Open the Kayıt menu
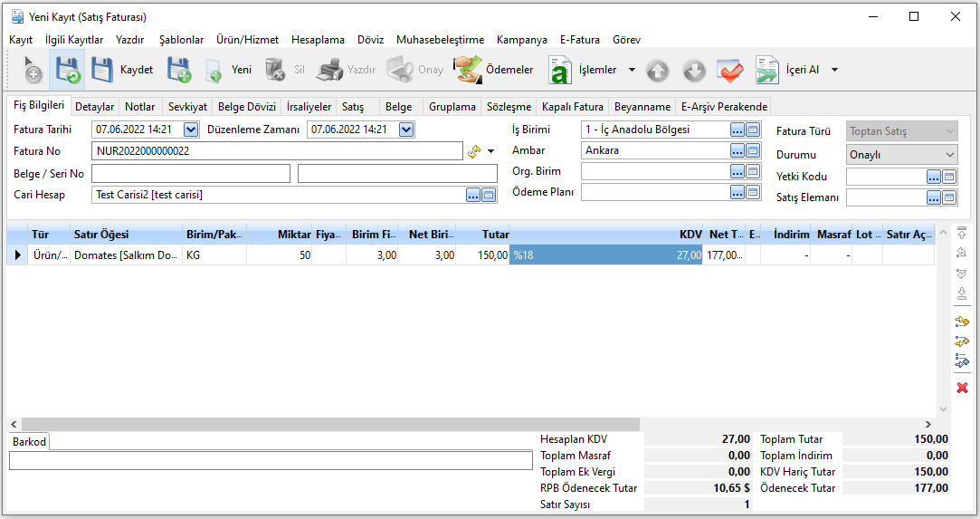This screenshot has width=980, height=519. click(x=21, y=39)
